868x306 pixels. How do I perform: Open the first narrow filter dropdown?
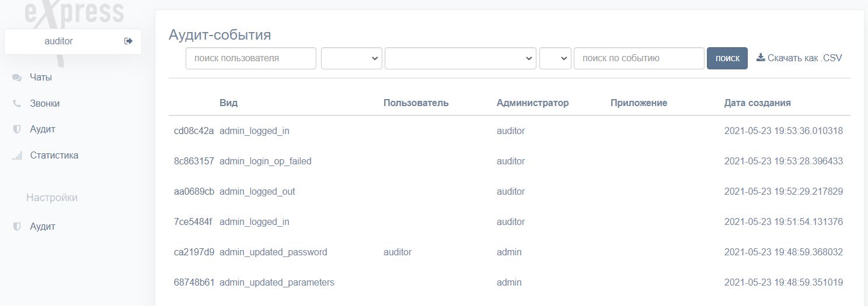coord(351,58)
